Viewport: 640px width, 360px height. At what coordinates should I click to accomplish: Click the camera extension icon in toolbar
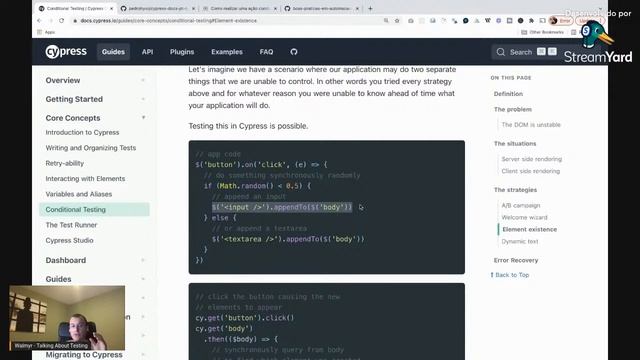[x=411, y=20]
